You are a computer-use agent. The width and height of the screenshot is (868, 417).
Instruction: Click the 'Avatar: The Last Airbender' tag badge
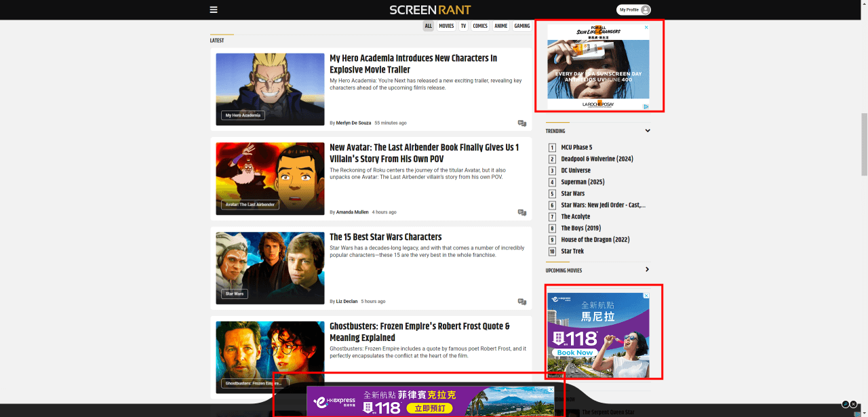(250, 205)
